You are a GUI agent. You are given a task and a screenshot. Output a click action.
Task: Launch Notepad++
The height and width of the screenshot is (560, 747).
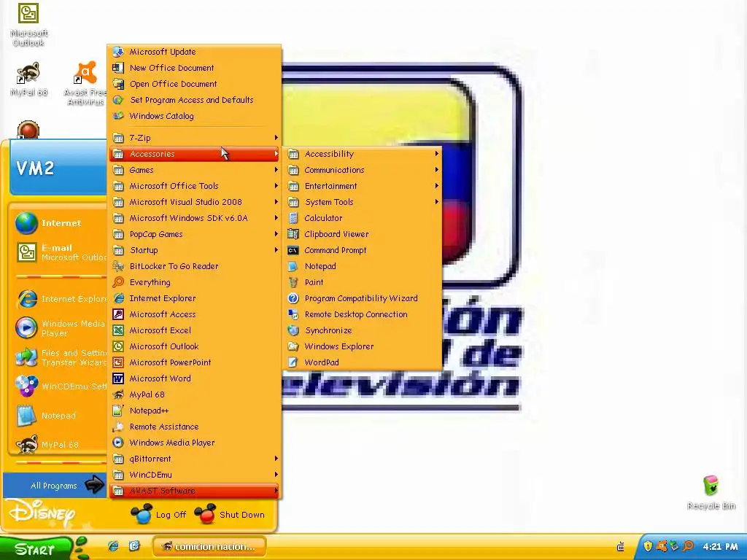tap(194, 411)
